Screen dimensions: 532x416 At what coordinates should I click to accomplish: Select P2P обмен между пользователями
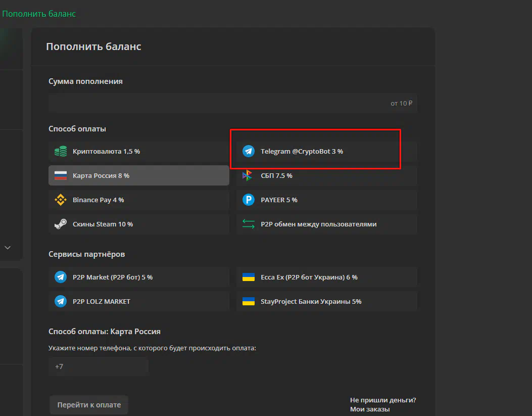pos(327,224)
